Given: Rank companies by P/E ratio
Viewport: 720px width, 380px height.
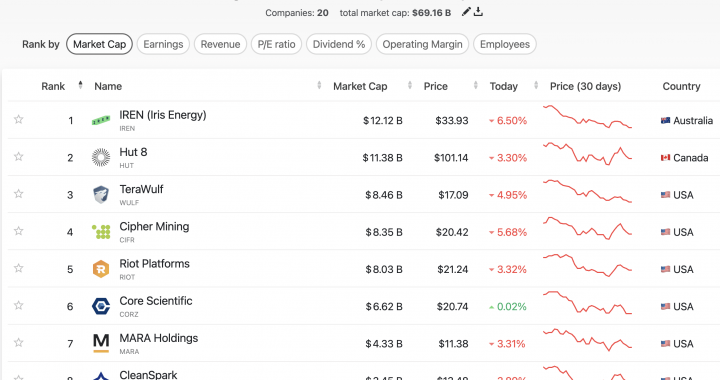Looking at the screenshot, I should 276,44.
